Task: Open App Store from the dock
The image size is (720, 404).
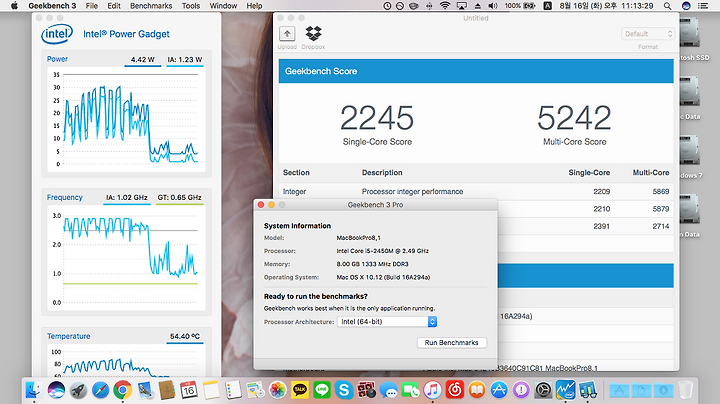Action: 499,390
